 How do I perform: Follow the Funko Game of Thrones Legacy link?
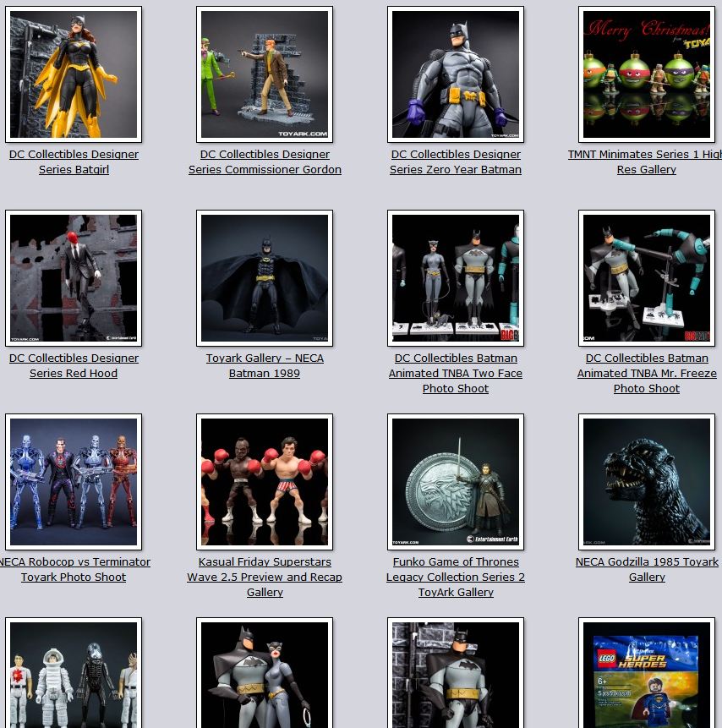[456, 577]
